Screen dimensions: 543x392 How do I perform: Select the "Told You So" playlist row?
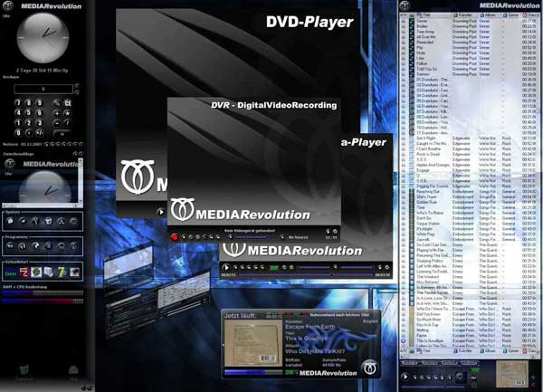click(470, 69)
